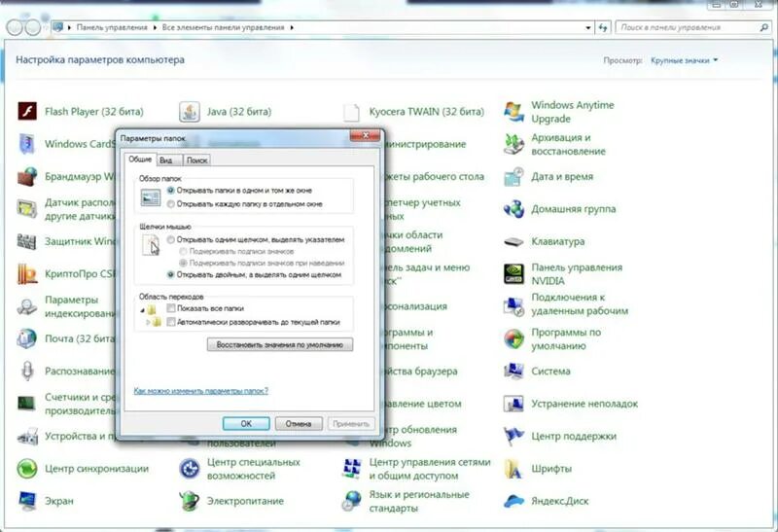Open the Windows Anytime Upgrade icon

[513, 112]
